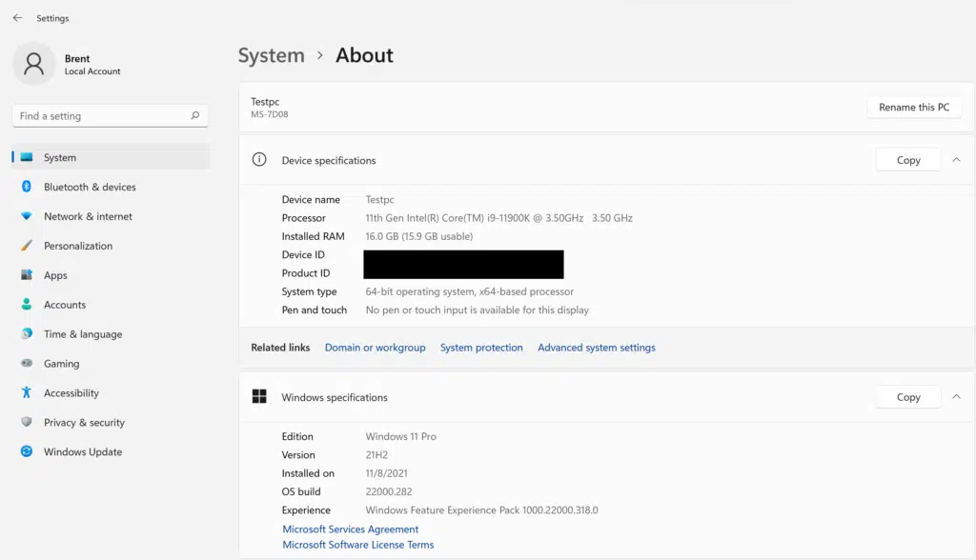Viewport: 976px width, 560px height.
Task: Focus the Find a setting field
Action: click(x=111, y=116)
